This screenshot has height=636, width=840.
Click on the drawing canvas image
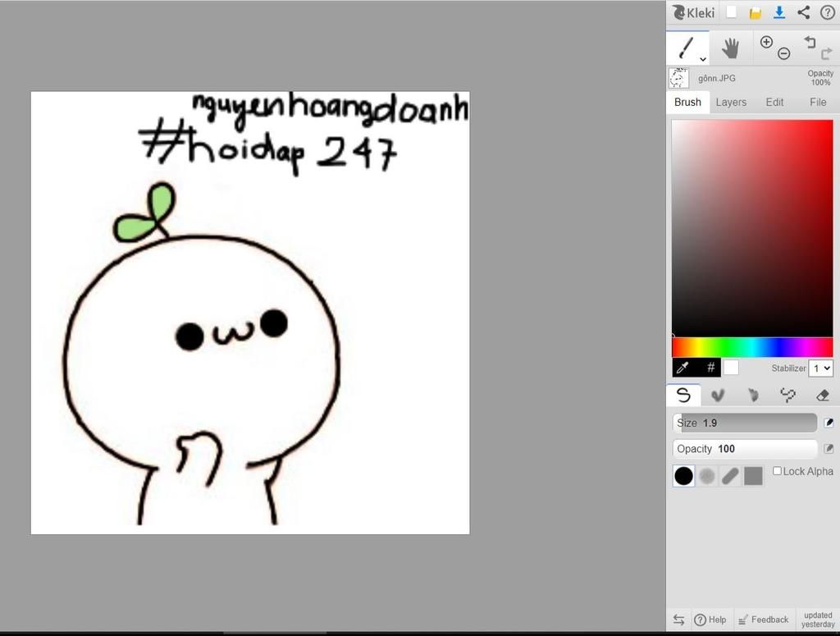(x=250, y=313)
